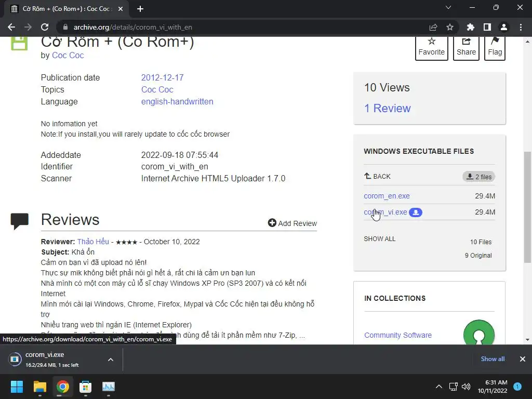Click the page vertical scrollbar thumb
Image resolution: width=532 pixels, height=399 pixels.
[x=527, y=207]
